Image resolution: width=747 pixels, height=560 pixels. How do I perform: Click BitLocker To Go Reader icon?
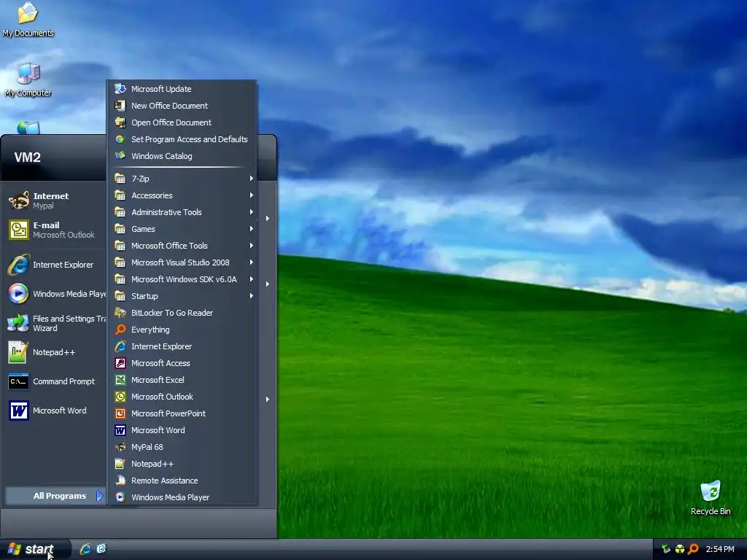(120, 312)
